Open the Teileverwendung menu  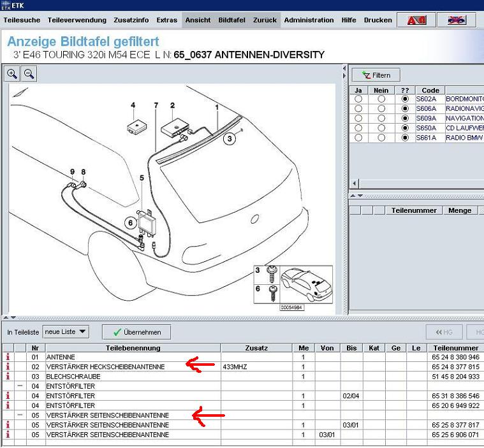(x=77, y=20)
